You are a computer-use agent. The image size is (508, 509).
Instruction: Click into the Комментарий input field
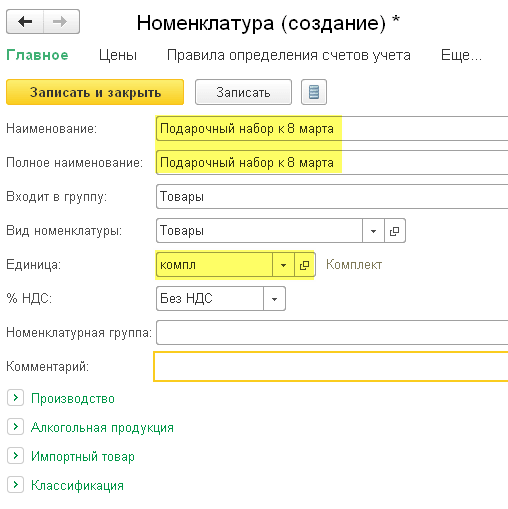click(331, 366)
